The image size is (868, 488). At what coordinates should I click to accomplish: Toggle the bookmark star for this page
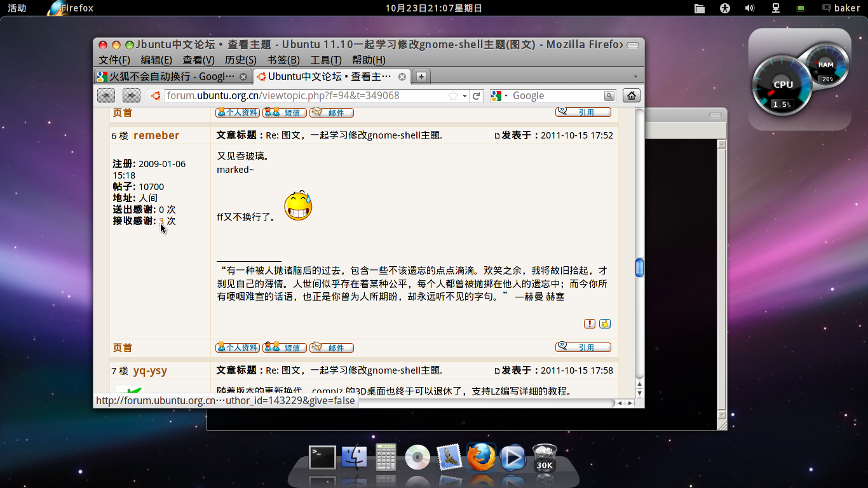click(x=453, y=96)
